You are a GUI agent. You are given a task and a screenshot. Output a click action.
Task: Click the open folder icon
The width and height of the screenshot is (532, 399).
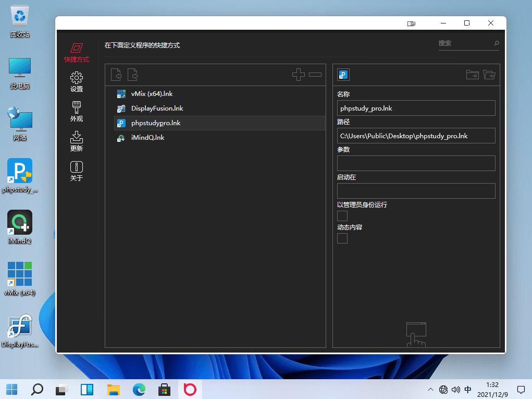(489, 75)
